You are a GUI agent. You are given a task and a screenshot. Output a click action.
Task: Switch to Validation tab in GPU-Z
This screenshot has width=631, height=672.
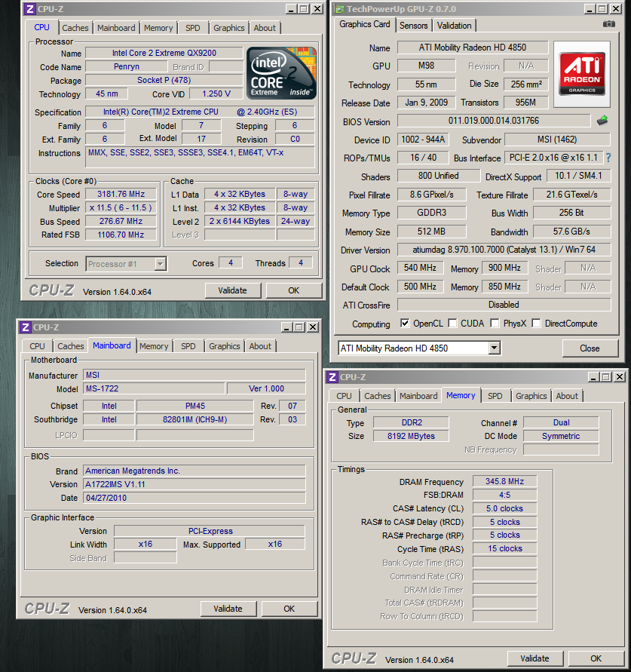click(x=454, y=26)
